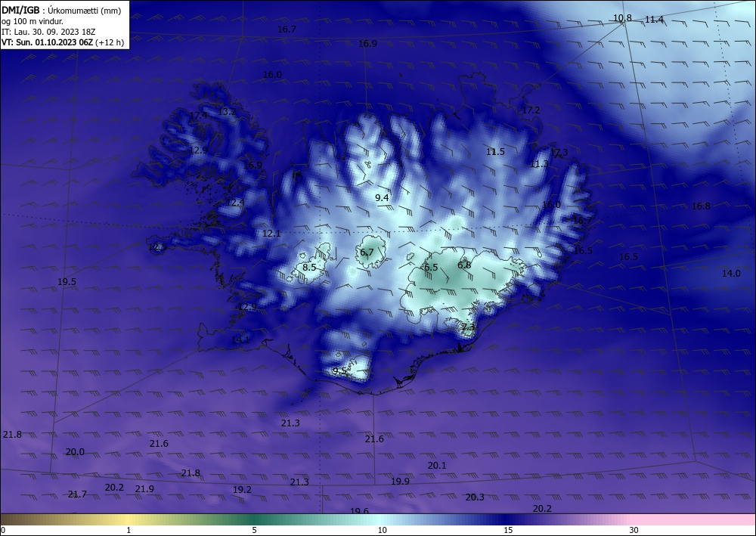Click the 20.1 map value
756x536 pixels.
coord(437,465)
